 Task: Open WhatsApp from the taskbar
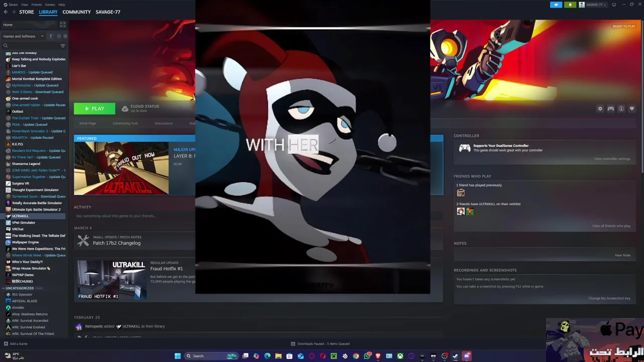coord(367,356)
